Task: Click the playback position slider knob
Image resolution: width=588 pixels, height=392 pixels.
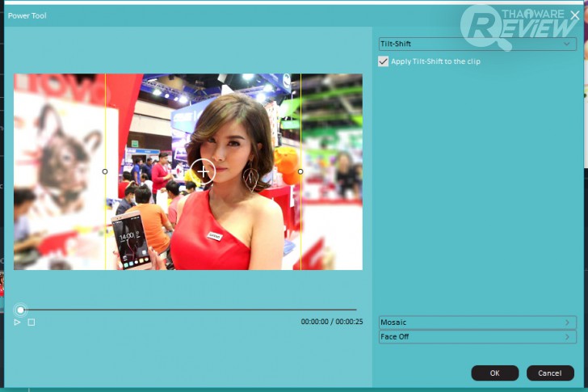Action: 21,310
